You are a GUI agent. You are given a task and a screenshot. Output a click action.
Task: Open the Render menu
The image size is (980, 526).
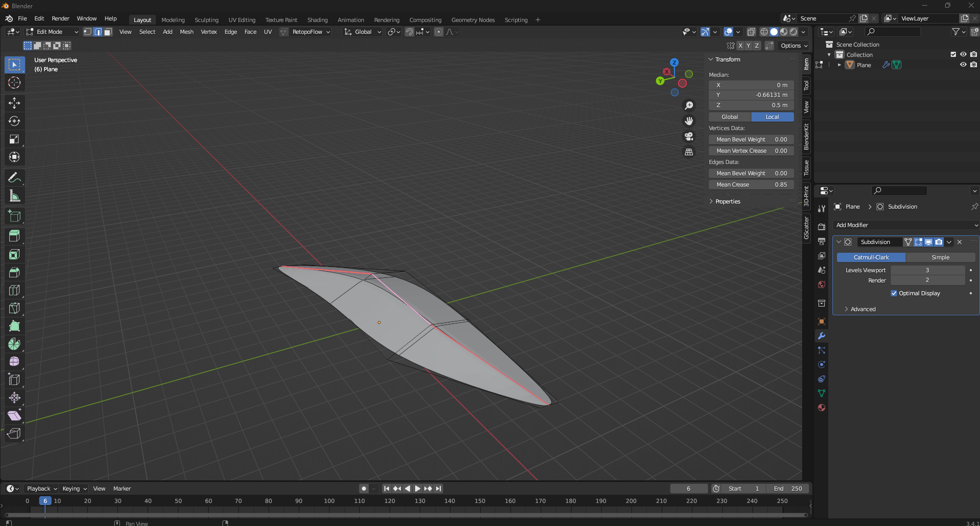click(x=60, y=18)
